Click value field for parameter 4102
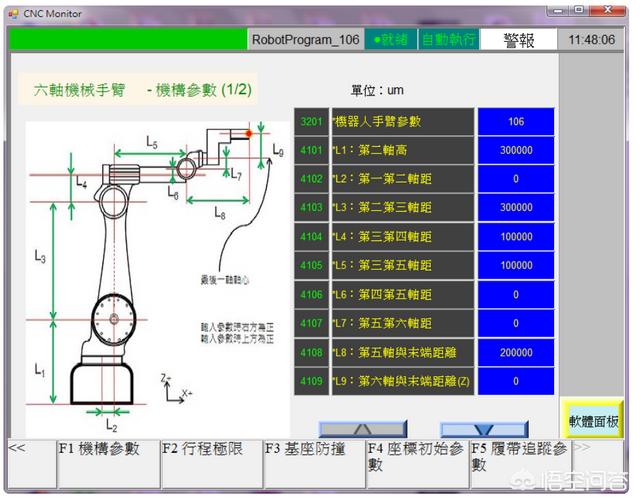This screenshot has width=640, height=504. tap(516, 179)
